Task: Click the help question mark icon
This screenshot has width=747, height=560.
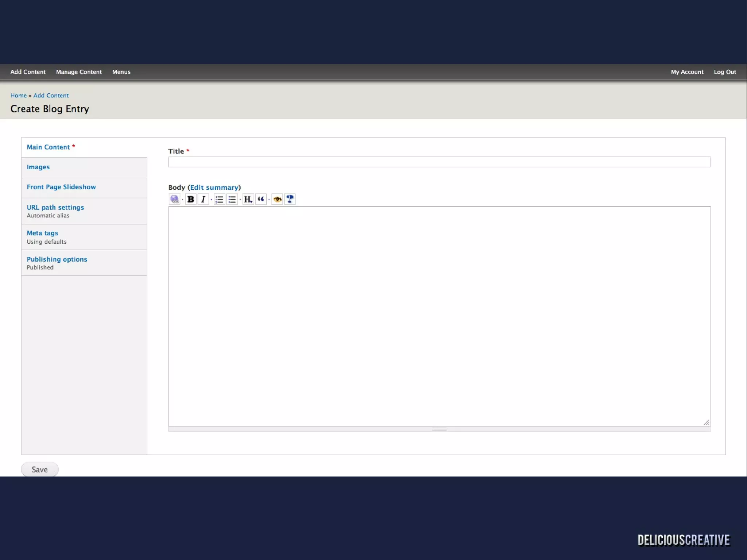Action: [290, 199]
